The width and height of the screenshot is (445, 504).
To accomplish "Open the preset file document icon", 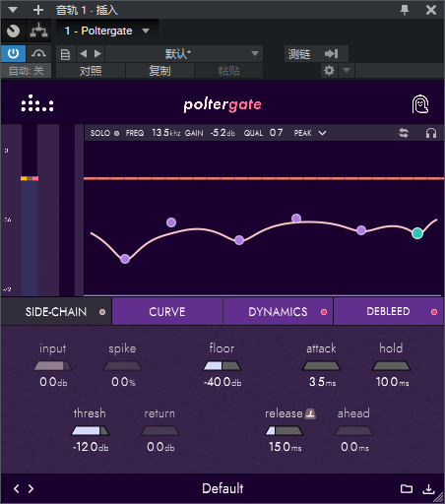I will [65, 54].
